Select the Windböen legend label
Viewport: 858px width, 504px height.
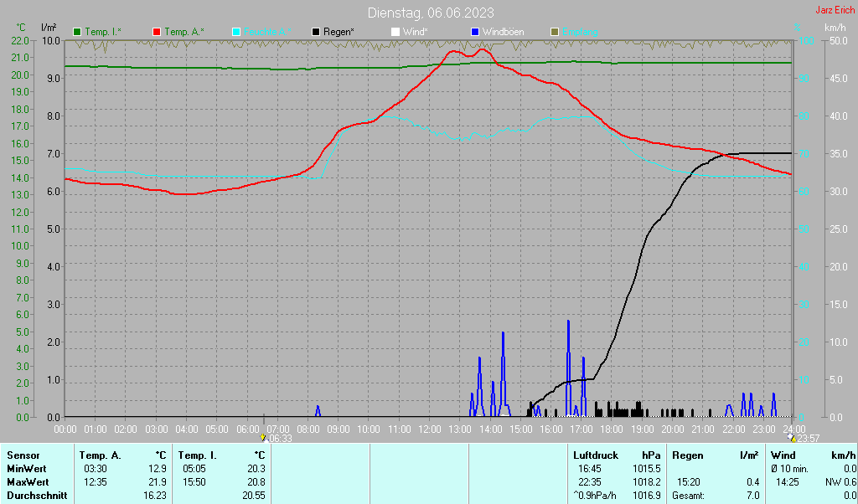pyautogui.click(x=504, y=32)
